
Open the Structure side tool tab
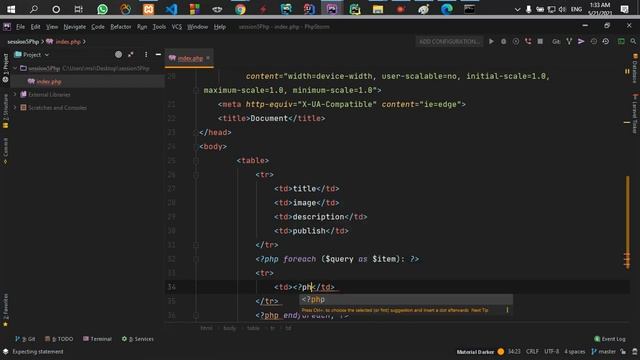click(5, 111)
